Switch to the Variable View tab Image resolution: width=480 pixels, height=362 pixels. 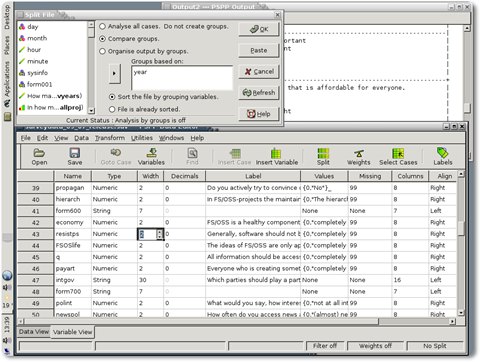tap(72, 332)
